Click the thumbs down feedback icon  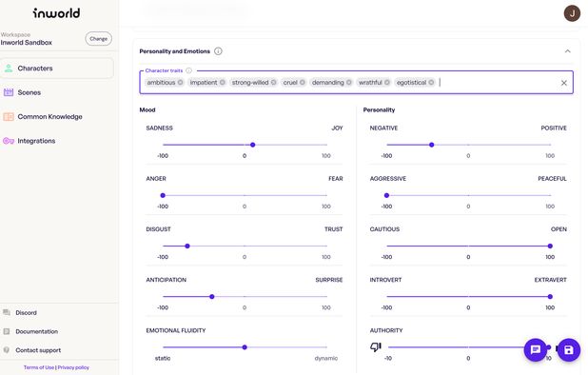pyautogui.click(x=376, y=346)
